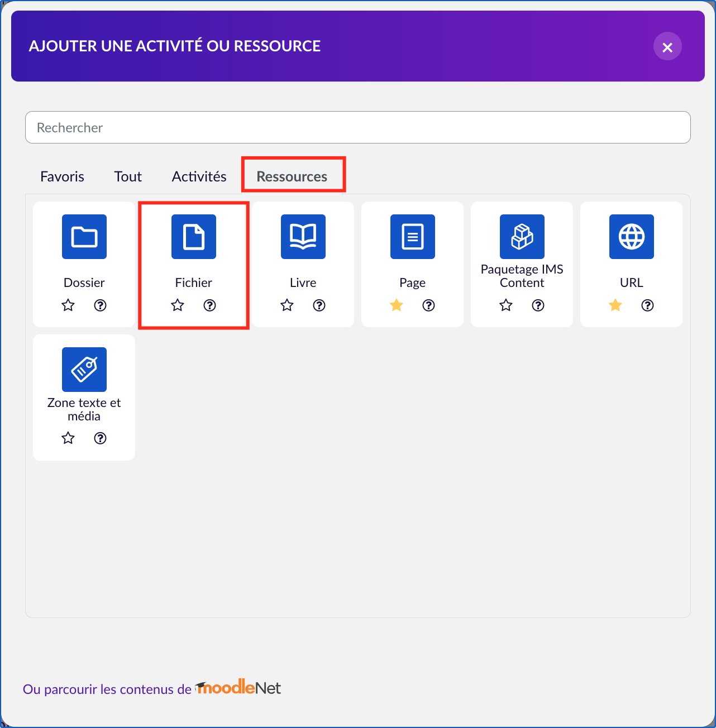
Task: Star Dossier as a favorite
Action: [68, 305]
